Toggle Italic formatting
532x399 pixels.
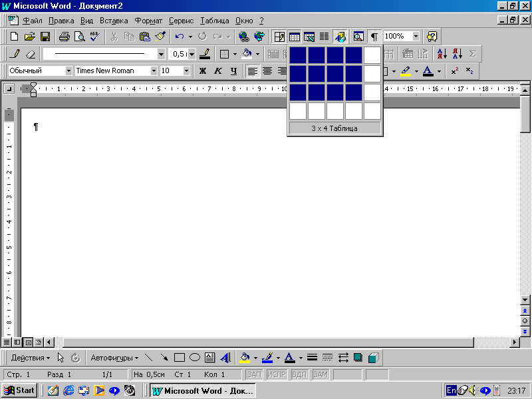pyautogui.click(x=218, y=71)
